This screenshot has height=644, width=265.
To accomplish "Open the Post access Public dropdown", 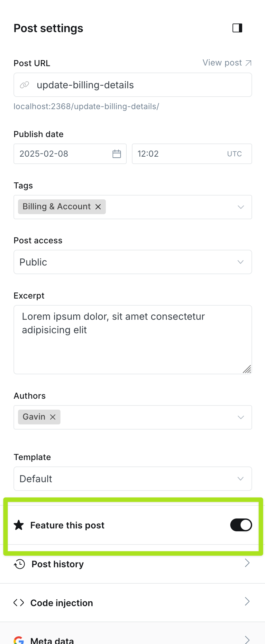I will coord(132,262).
